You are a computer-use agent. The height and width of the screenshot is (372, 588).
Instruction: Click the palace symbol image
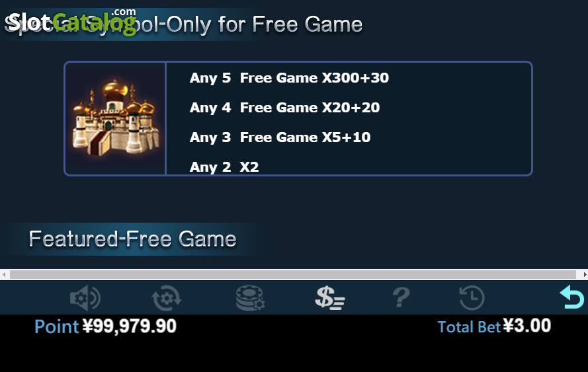click(115, 118)
